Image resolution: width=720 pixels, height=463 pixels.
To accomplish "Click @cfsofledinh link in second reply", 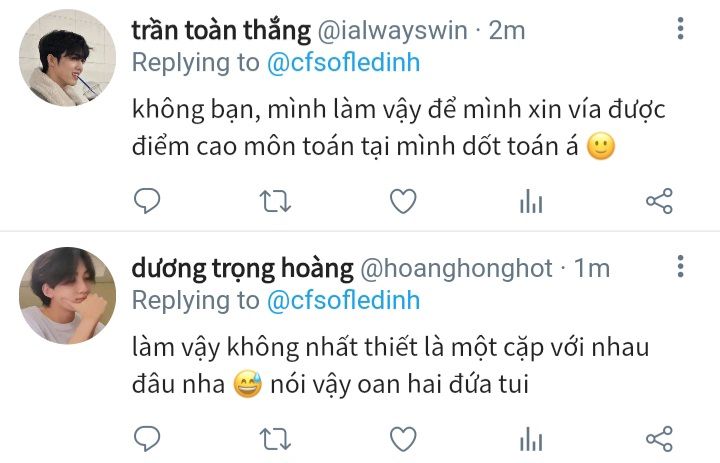I will click(343, 301).
